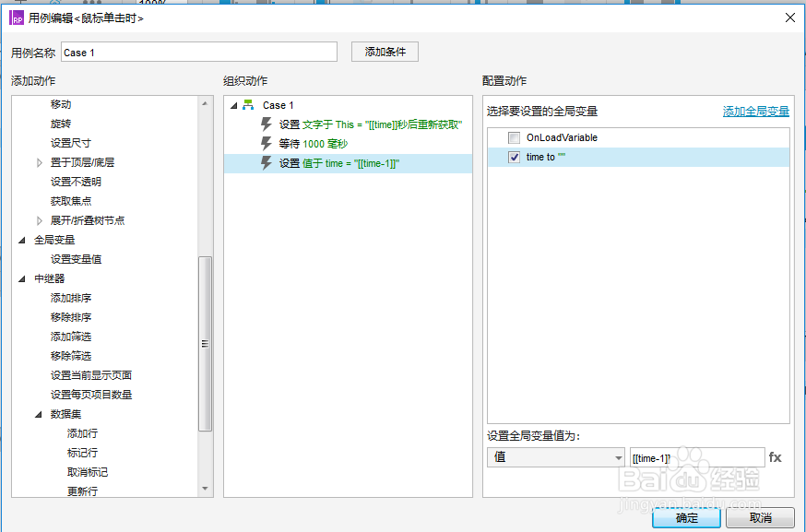
Task: Select the 等待 1000 毫秒 action row
Action: pos(348,144)
